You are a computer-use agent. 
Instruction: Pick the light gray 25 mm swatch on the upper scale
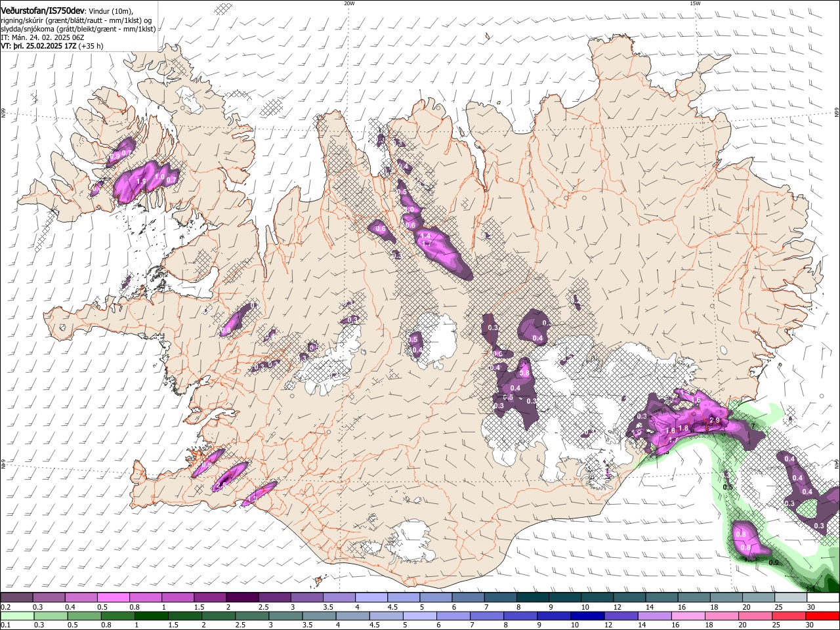point(791,598)
